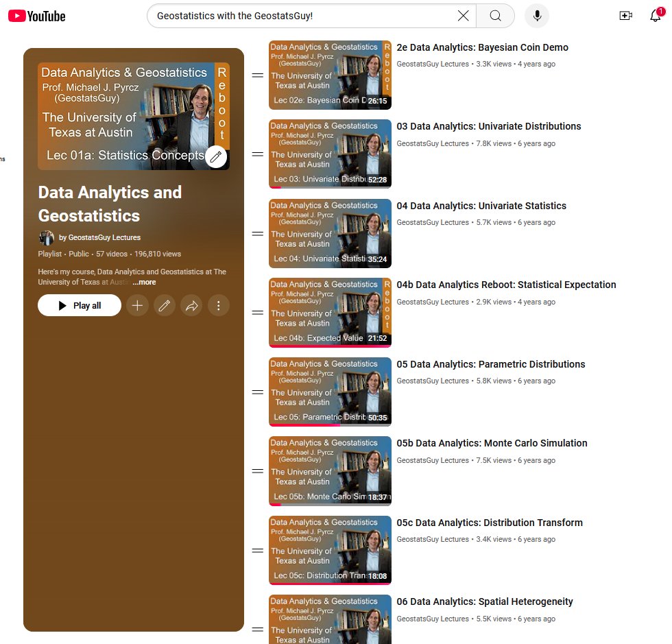The image size is (672, 644).
Task: Open title '06 Data Analytics: Spatial Heterogeneity'
Action: [x=484, y=601]
